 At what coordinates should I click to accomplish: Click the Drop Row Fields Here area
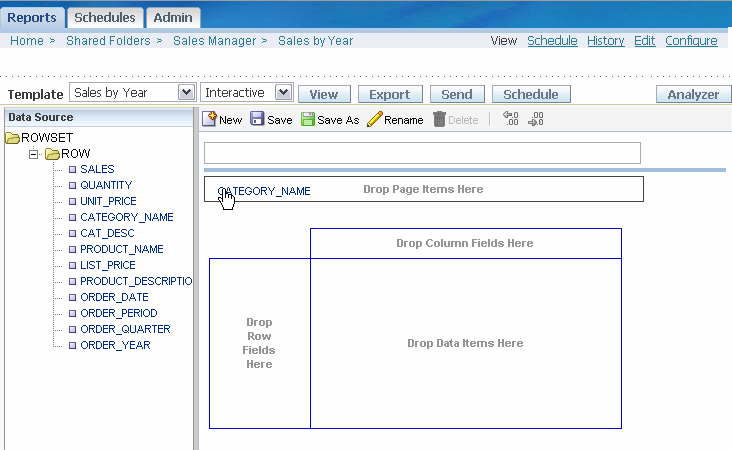[x=260, y=343]
